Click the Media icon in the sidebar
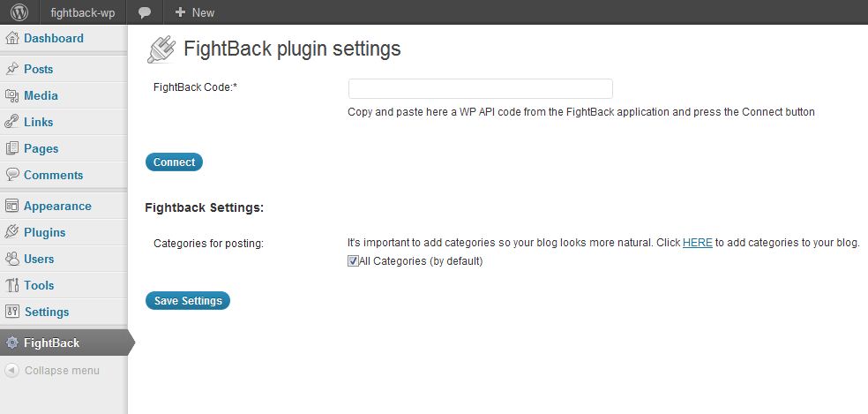The width and height of the screenshot is (868, 414). pos(11,96)
